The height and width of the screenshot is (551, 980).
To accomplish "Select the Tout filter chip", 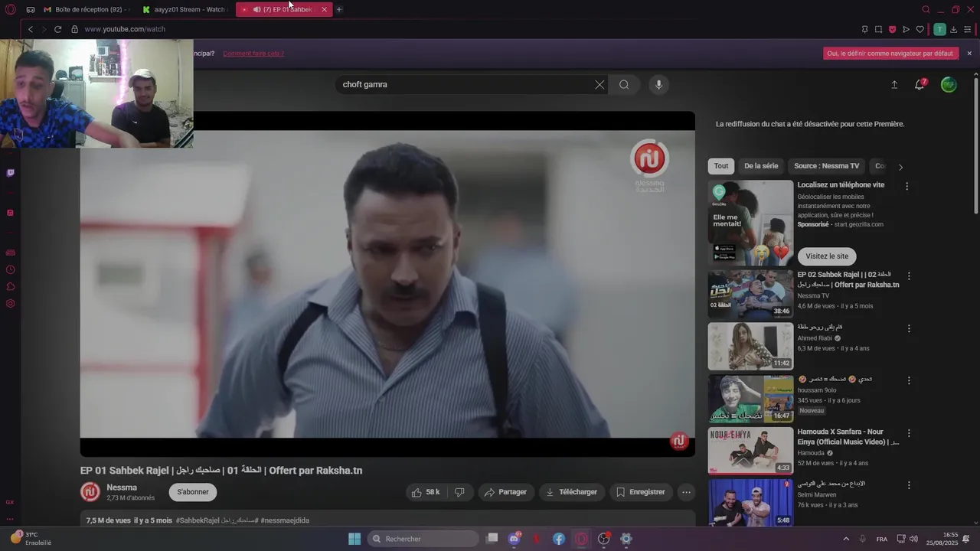I will (721, 166).
